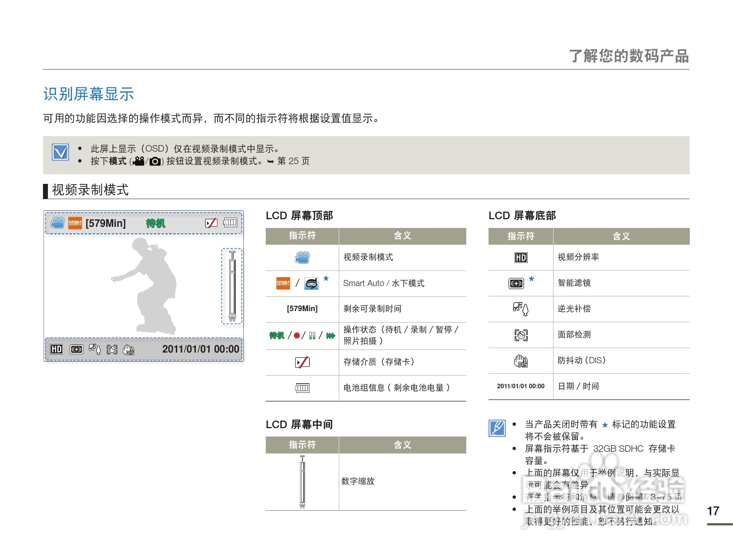
Task: Click the 2011/01/01 00:00 date on LCD preview
Action: (200, 349)
